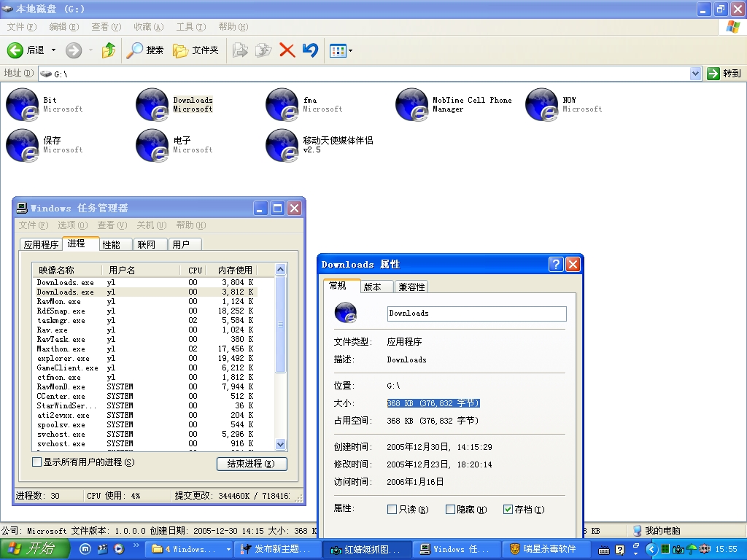Open the Search (搜索) toolbar tool

pyautogui.click(x=145, y=50)
